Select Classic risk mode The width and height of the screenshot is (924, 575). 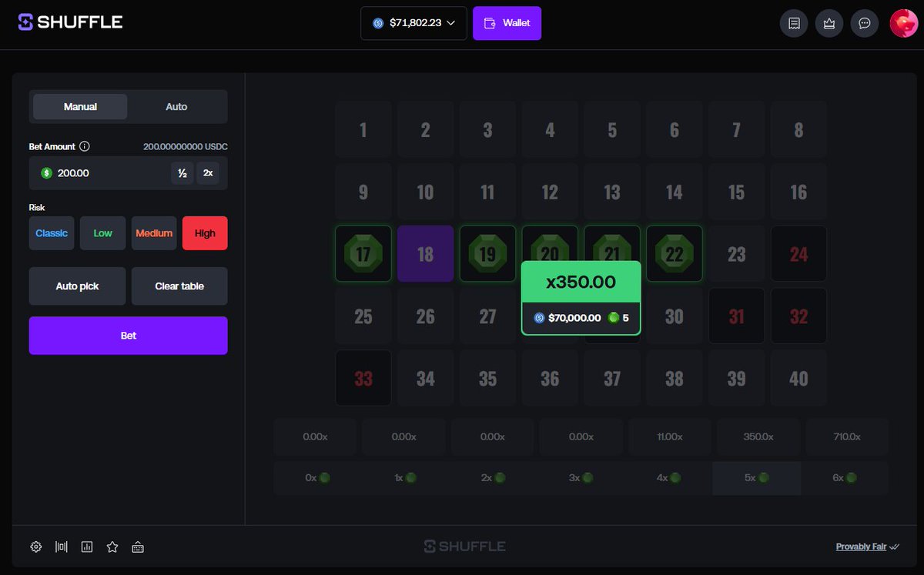pyautogui.click(x=51, y=232)
